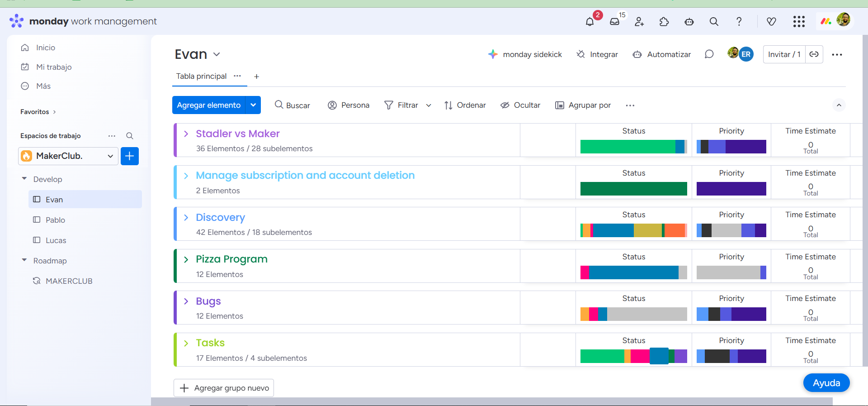Click the Priority bar of Pizza Program group

pyautogui.click(x=731, y=272)
